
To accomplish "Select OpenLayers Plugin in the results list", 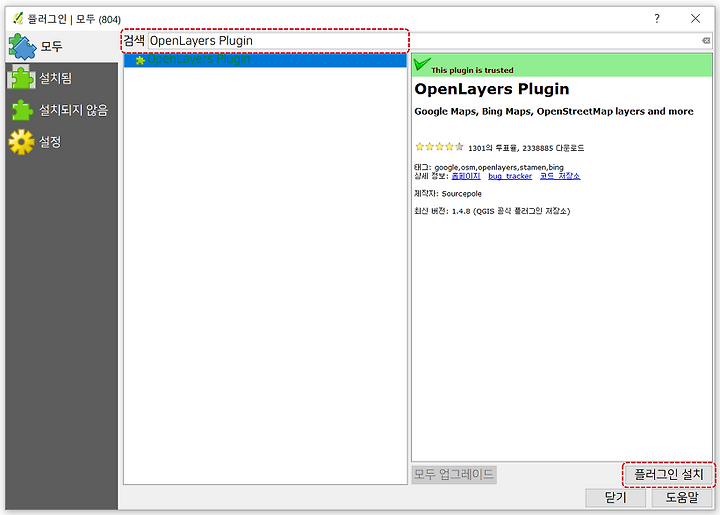I will (265, 60).
